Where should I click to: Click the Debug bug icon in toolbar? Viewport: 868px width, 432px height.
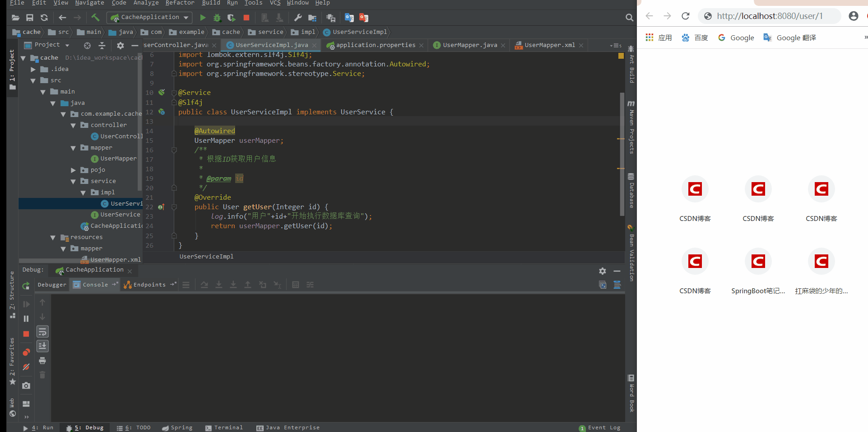[217, 18]
